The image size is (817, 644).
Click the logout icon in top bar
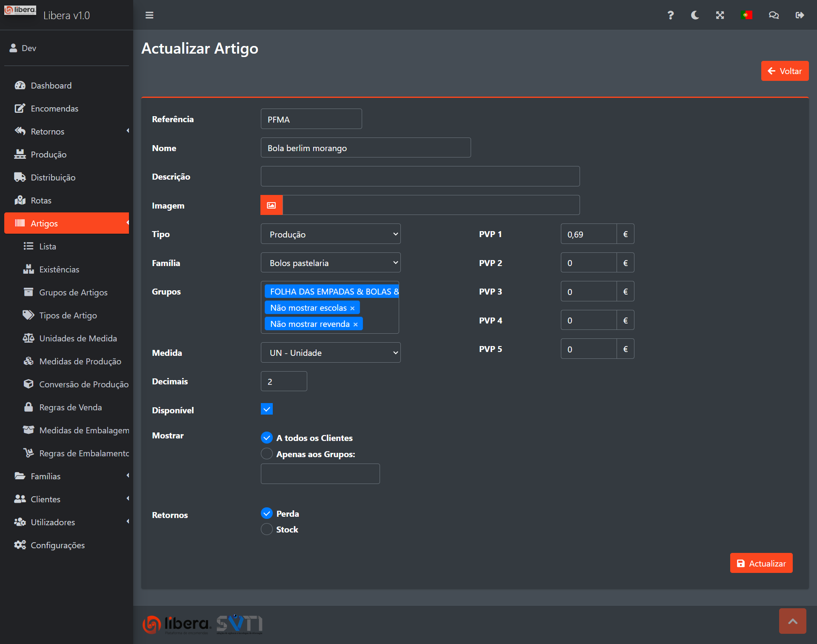[800, 15]
